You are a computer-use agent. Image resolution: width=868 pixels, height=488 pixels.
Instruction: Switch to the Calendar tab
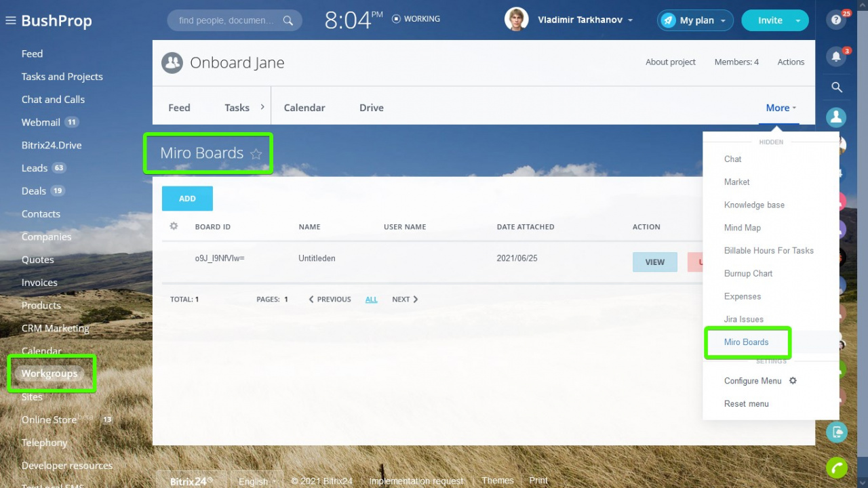click(x=304, y=108)
